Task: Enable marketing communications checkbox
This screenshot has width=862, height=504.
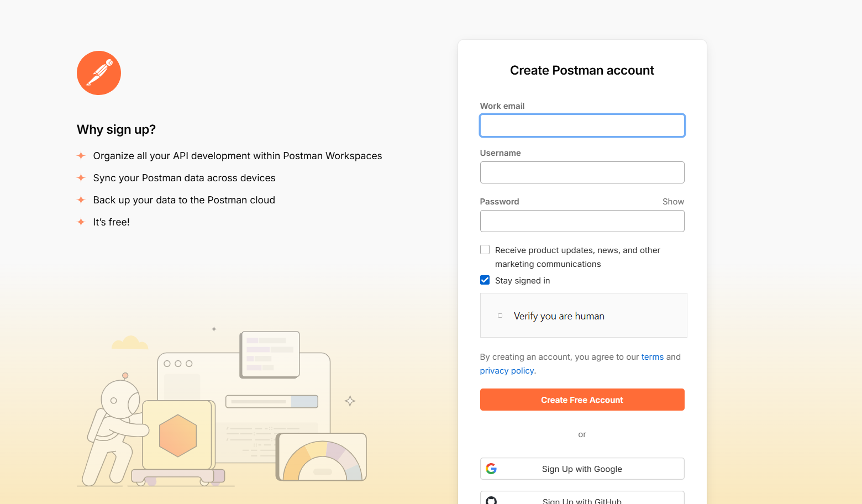Action: coord(485,249)
